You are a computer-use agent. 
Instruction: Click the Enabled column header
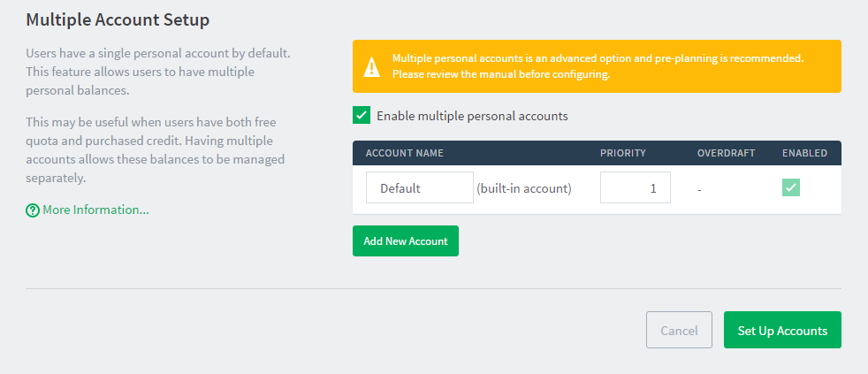[804, 153]
